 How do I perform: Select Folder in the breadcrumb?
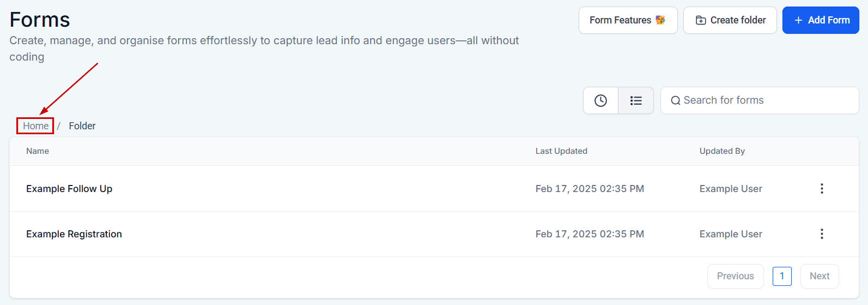pos(82,126)
